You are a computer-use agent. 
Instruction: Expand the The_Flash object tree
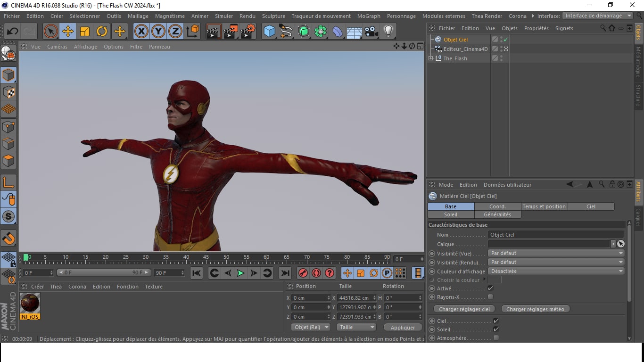[x=430, y=58]
